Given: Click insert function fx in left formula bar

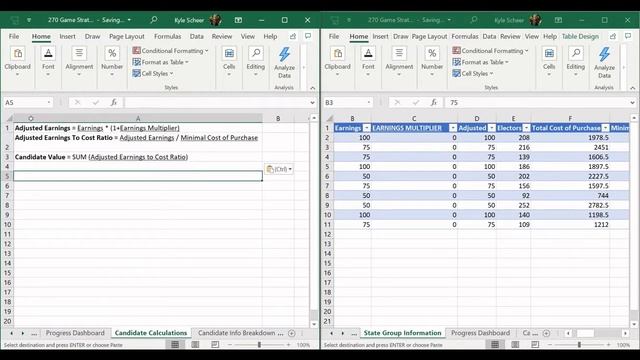Looking at the screenshot, I should point(114,102).
